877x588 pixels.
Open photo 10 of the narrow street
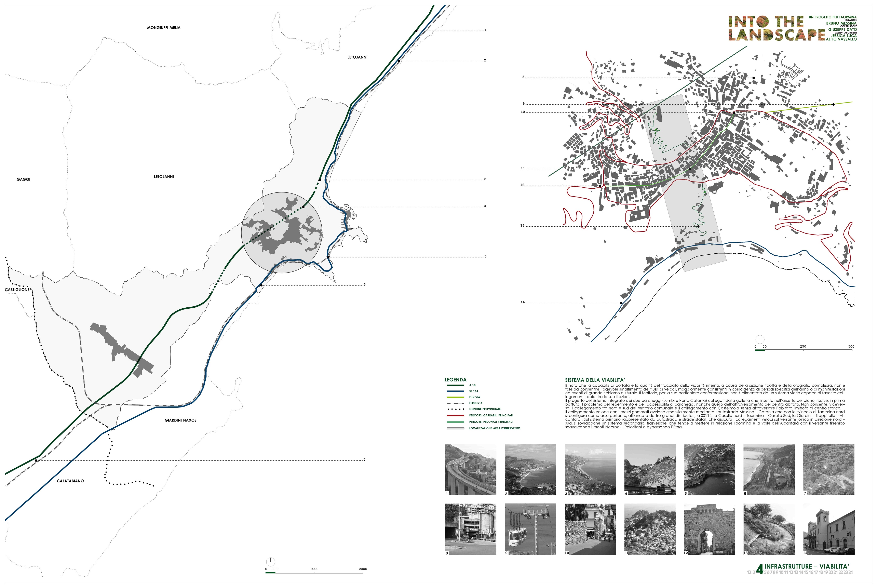coord(590,529)
